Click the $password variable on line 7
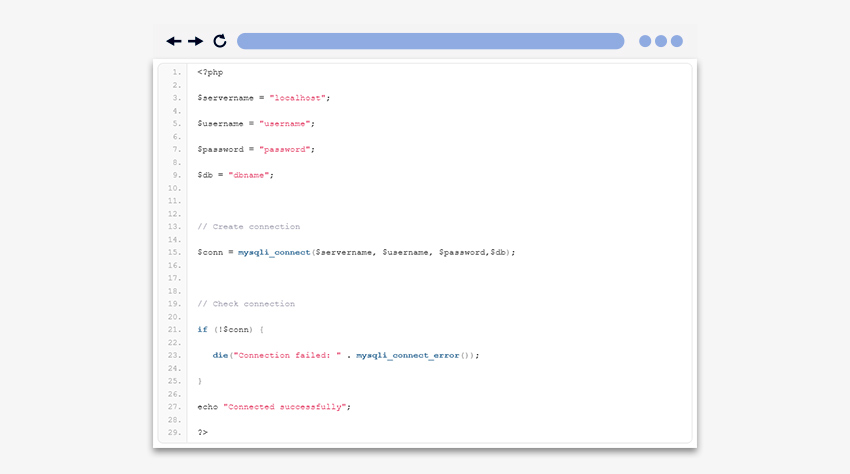The height and width of the screenshot is (474, 850). coord(220,150)
